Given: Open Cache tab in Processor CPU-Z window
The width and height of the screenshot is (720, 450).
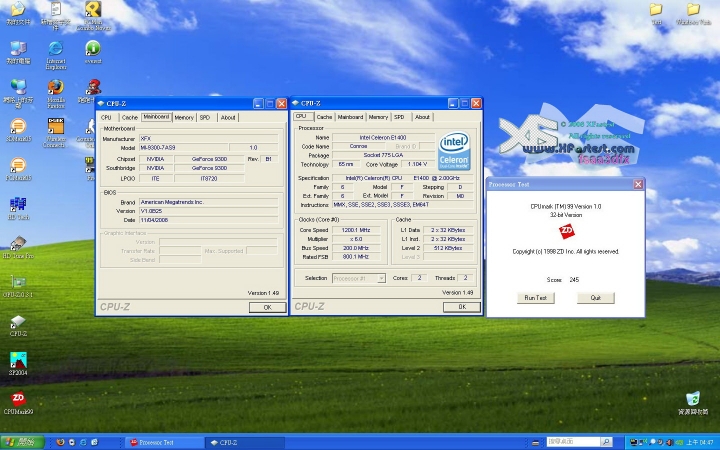Looking at the screenshot, I should (x=324, y=117).
